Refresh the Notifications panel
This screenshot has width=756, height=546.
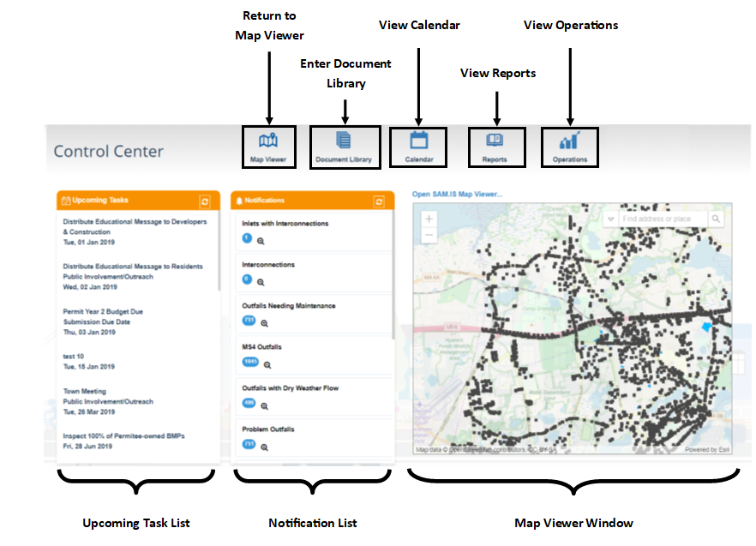pos(379,201)
